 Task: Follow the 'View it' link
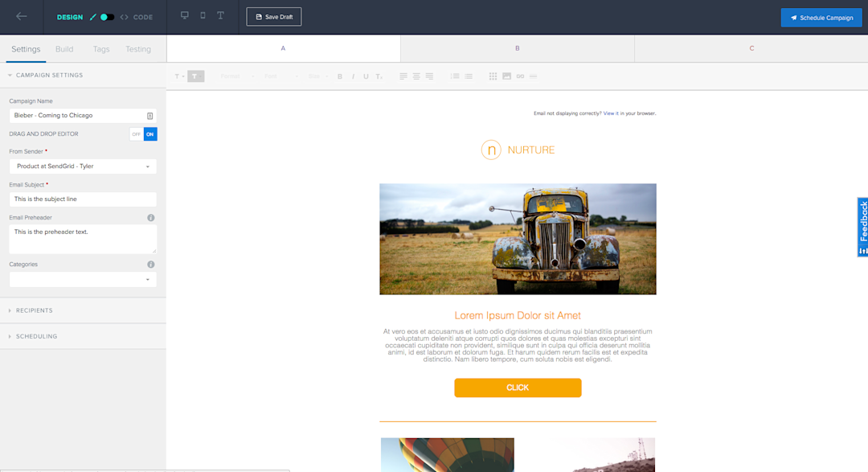click(x=611, y=113)
